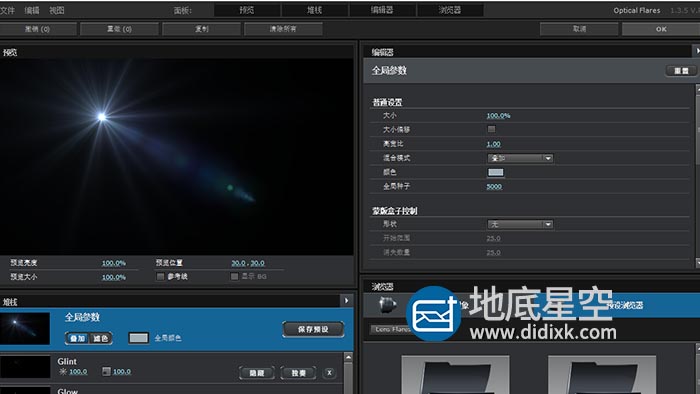Toggle the 浏览器 panel tab in the top bar
The height and width of the screenshot is (394, 700).
tap(450, 10)
